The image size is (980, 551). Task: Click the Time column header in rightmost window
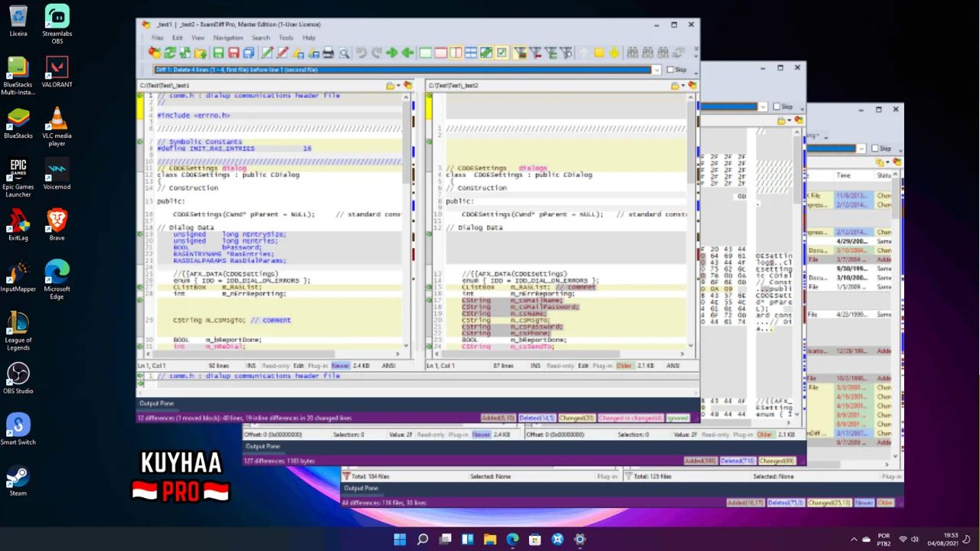tap(843, 175)
